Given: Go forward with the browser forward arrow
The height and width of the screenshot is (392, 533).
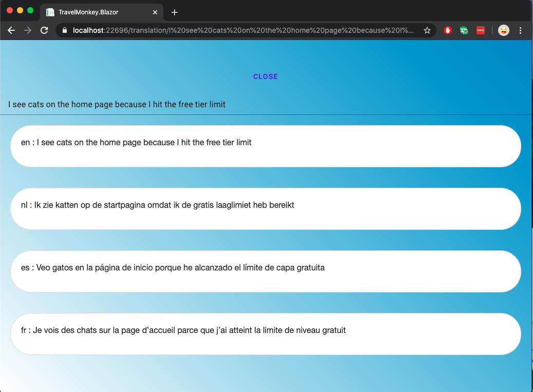Looking at the screenshot, I should (28, 31).
